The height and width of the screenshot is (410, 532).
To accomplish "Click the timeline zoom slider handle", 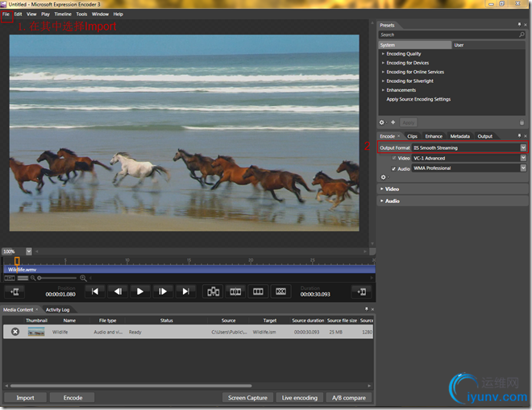I will tap(39, 278).
